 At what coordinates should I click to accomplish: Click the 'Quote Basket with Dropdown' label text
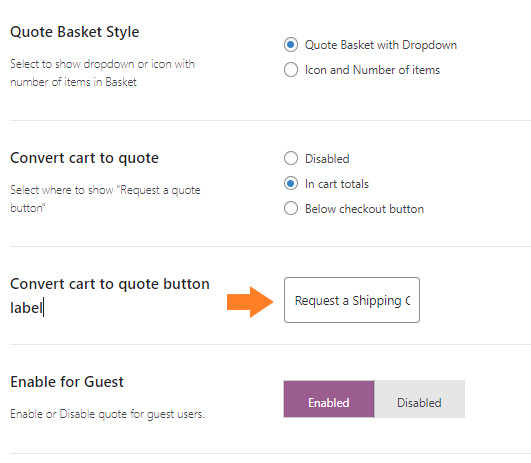381,45
